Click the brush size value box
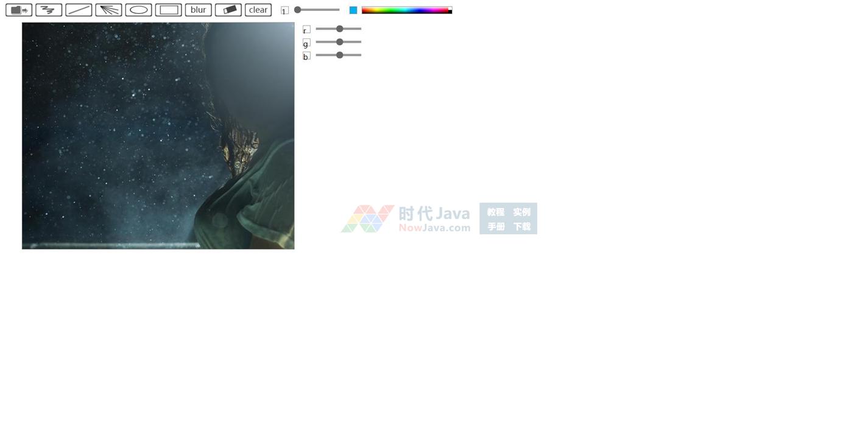 tap(284, 10)
